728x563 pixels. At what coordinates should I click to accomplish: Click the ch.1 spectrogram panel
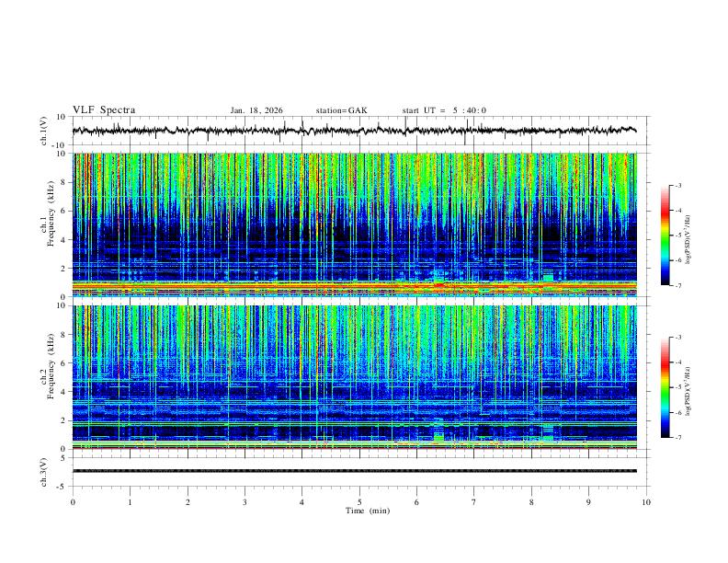coord(354,224)
